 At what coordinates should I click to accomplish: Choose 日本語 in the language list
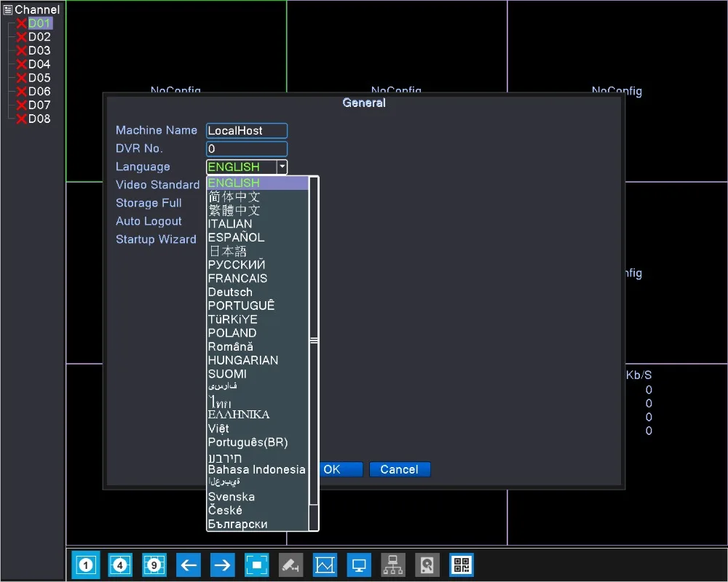point(257,251)
